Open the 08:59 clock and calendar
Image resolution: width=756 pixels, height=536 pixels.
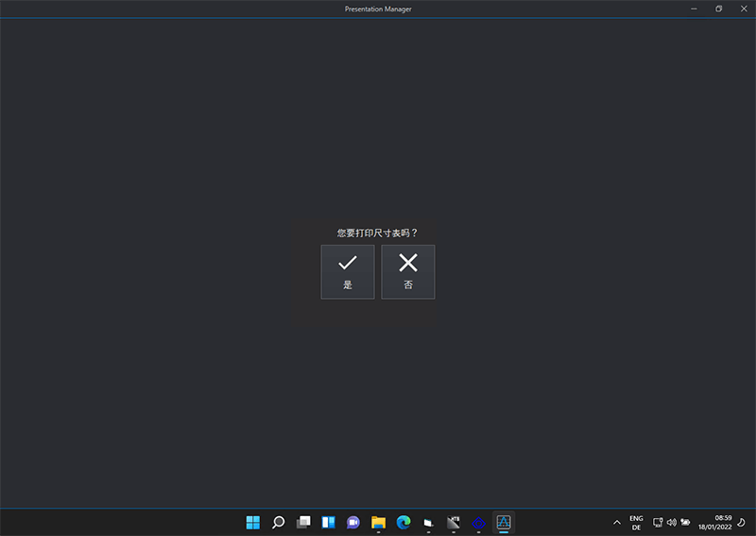(715, 523)
